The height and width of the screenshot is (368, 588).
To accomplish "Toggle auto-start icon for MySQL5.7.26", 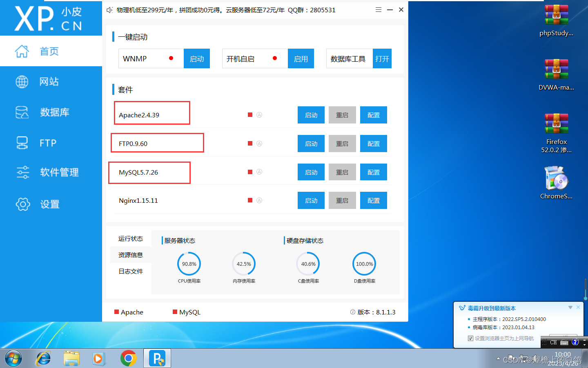I will 259,172.
